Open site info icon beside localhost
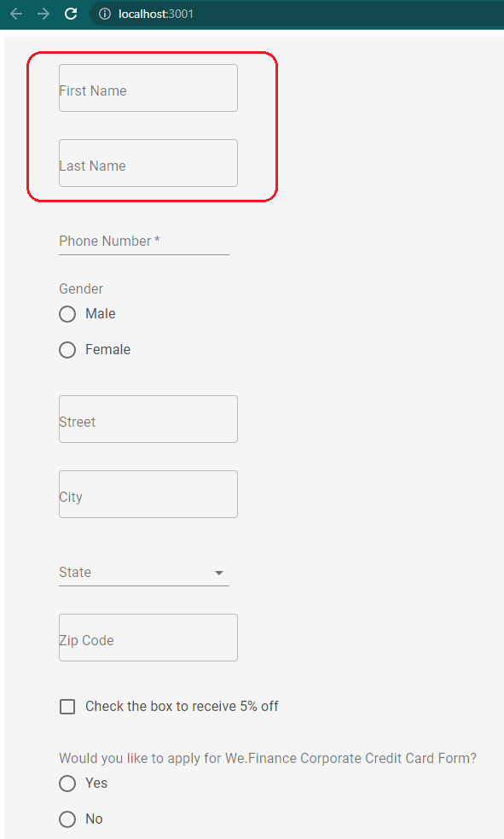 pyautogui.click(x=105, y=14)
